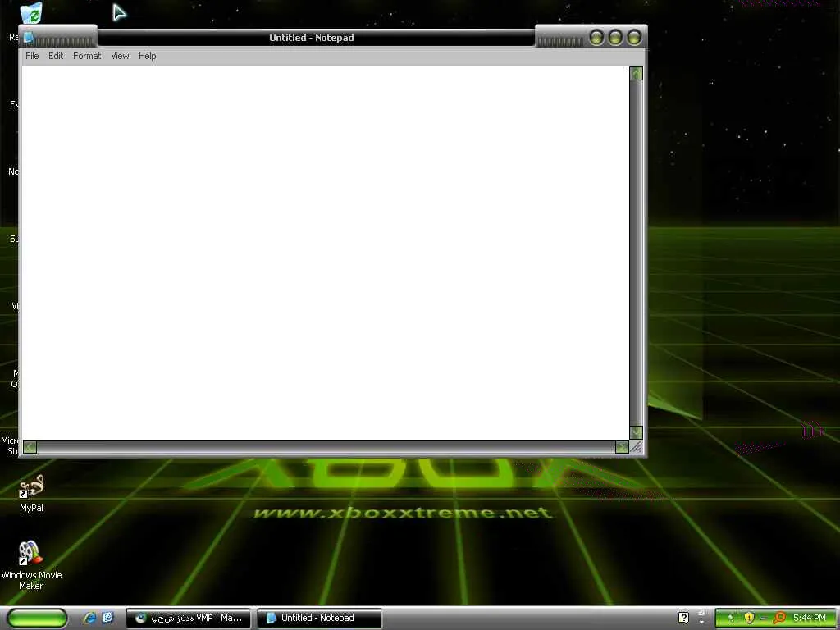840x630 pixels.
Task: Click the yellow security shield tray icon
Action: [x=749, y=618]
